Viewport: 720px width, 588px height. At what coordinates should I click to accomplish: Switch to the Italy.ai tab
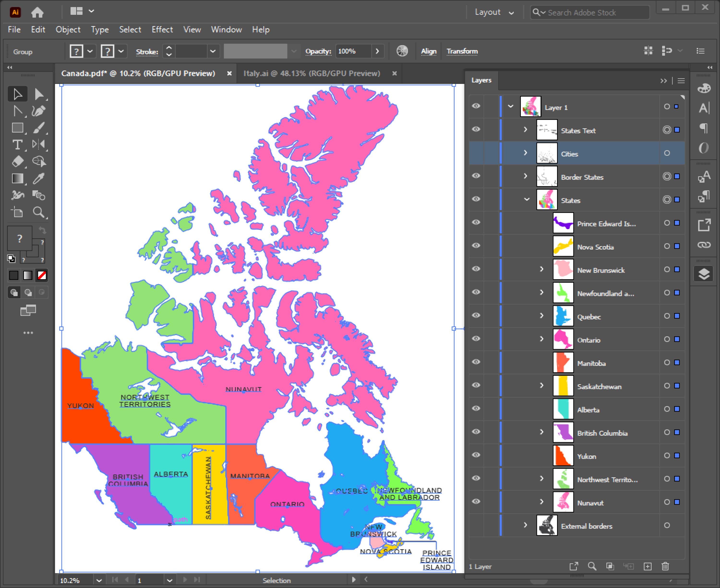click(312, 73)
